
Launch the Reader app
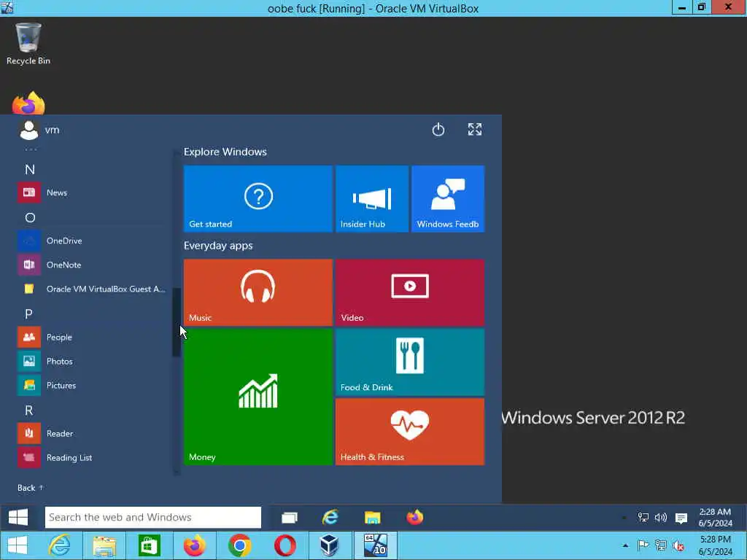pyautogui.click(x=90, y=433)
